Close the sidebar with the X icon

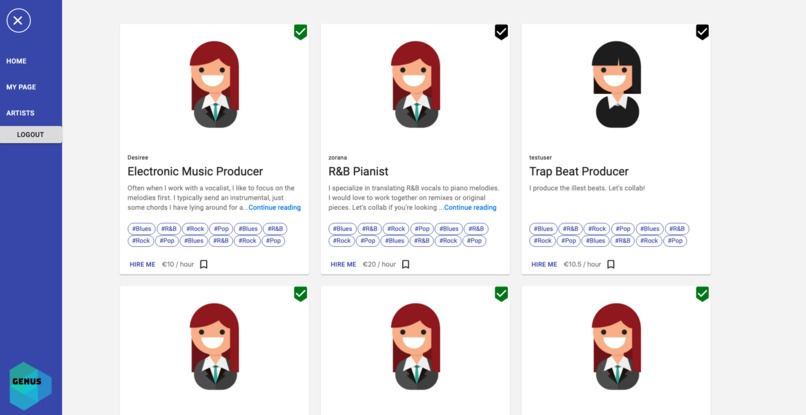point(18,21)
